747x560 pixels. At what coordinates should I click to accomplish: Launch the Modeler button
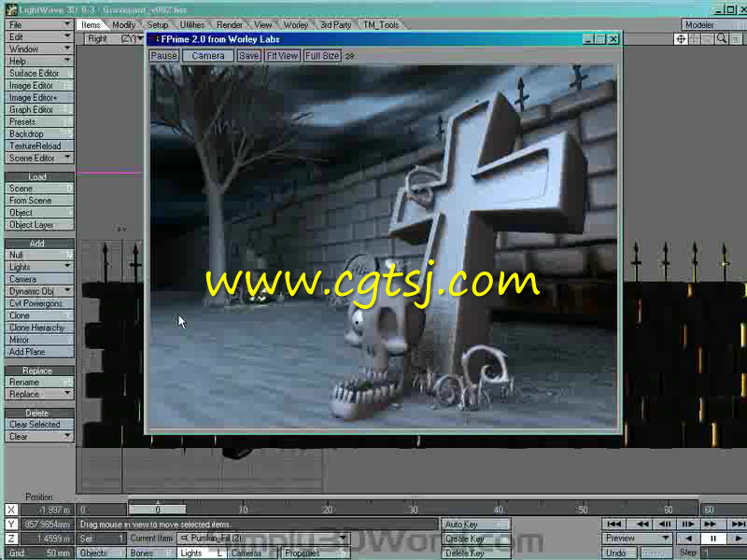click(713, 25)
